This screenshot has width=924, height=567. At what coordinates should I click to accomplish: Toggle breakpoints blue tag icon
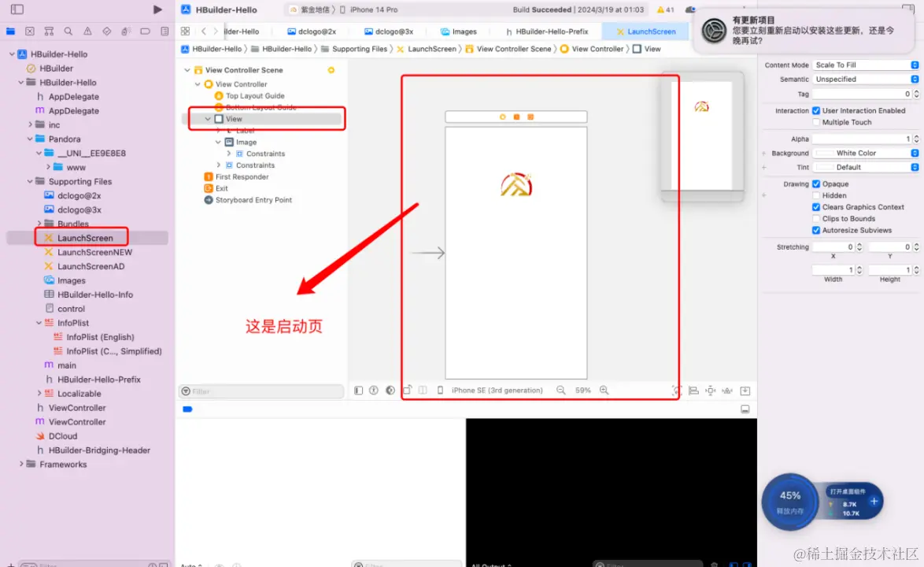(x=187, y=409)
